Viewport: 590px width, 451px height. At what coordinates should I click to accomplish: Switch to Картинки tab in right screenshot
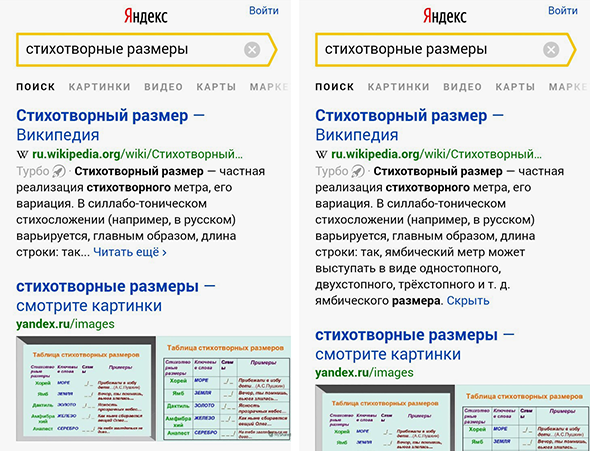click(398, 87)
